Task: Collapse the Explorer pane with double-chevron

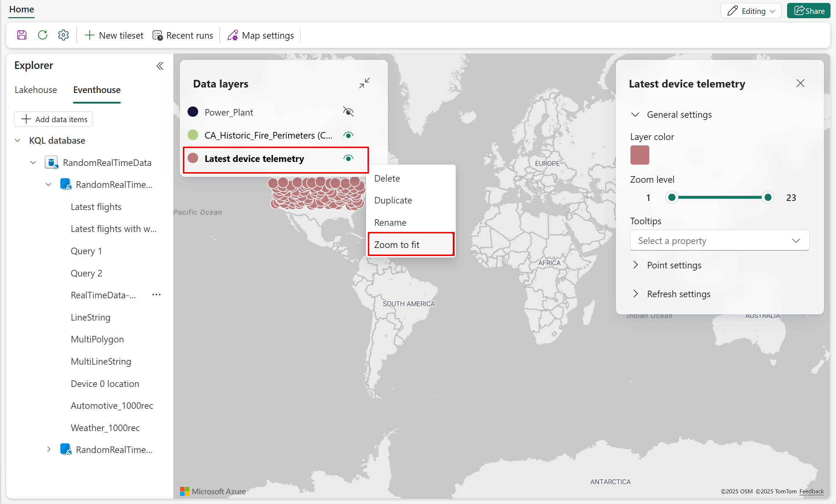Action: pyautogui.click(x=160, y=66)
